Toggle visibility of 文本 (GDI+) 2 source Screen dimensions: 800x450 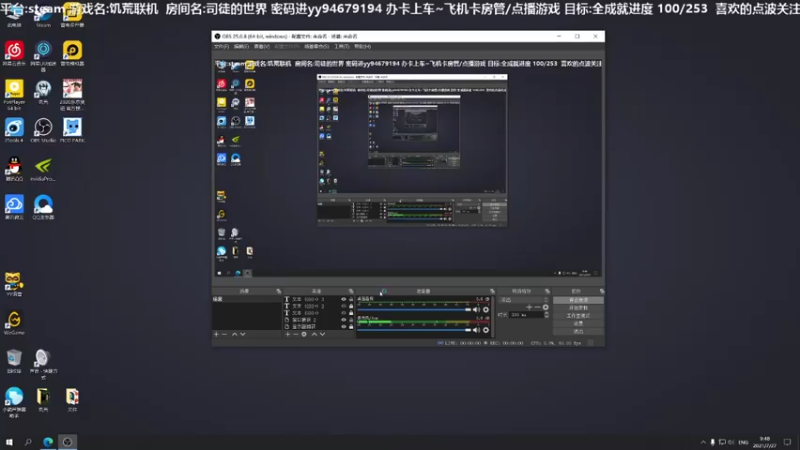coord(343,306)
